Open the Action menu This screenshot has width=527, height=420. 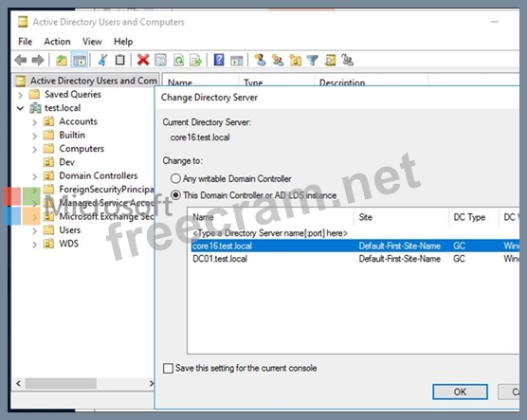(57, 42)
